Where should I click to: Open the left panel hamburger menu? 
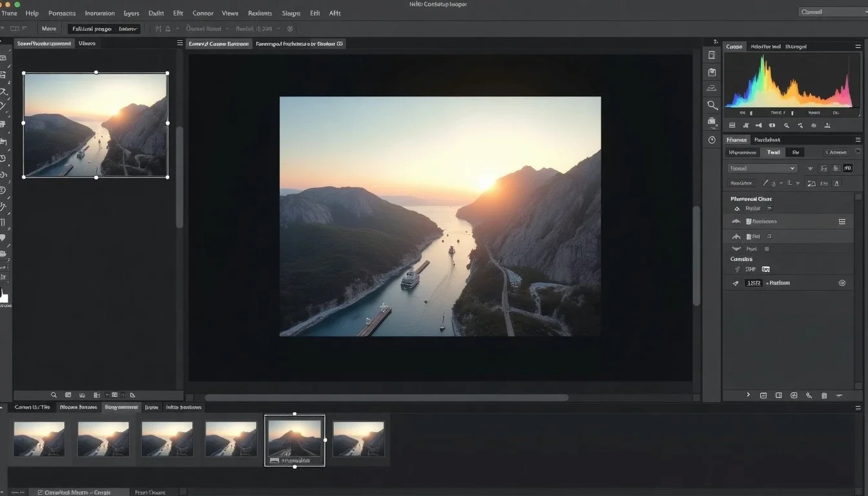[180, 43]
